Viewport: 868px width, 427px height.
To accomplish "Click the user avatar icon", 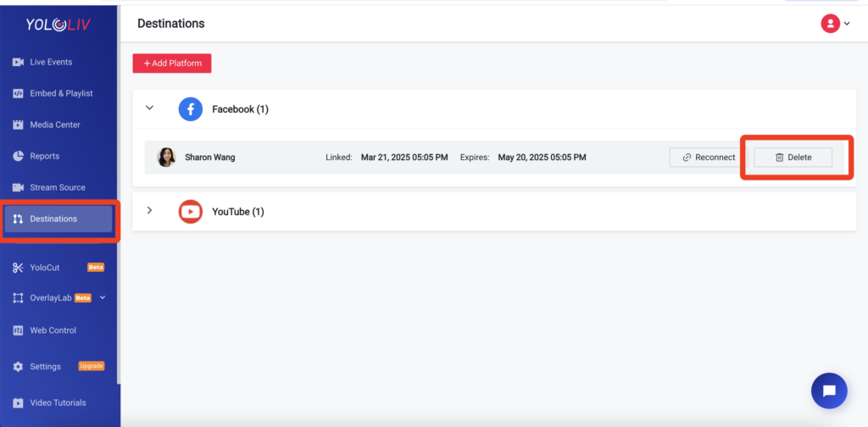I will click(831, 24).
